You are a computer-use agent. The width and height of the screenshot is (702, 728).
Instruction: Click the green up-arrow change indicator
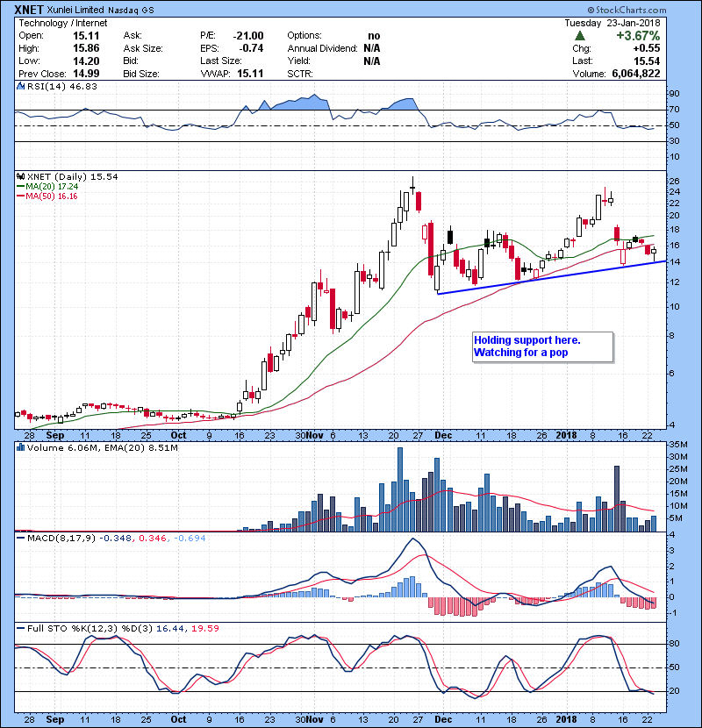pyautogui.click(x=579, y=35)
